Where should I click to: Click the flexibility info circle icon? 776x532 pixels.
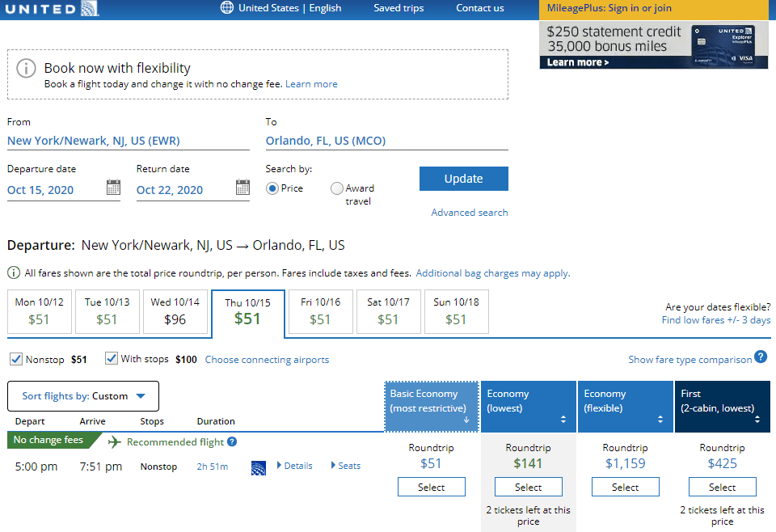tap(26, 68)
